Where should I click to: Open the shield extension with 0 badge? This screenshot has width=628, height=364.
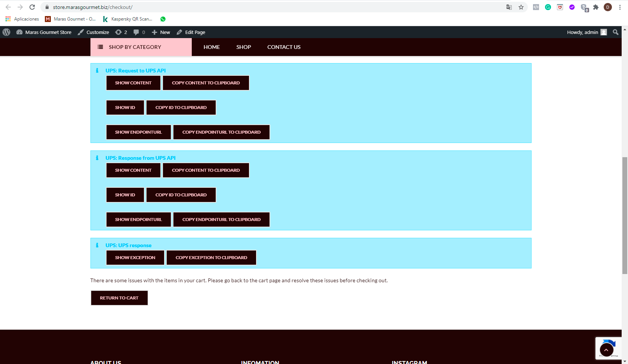coord(584,7)
